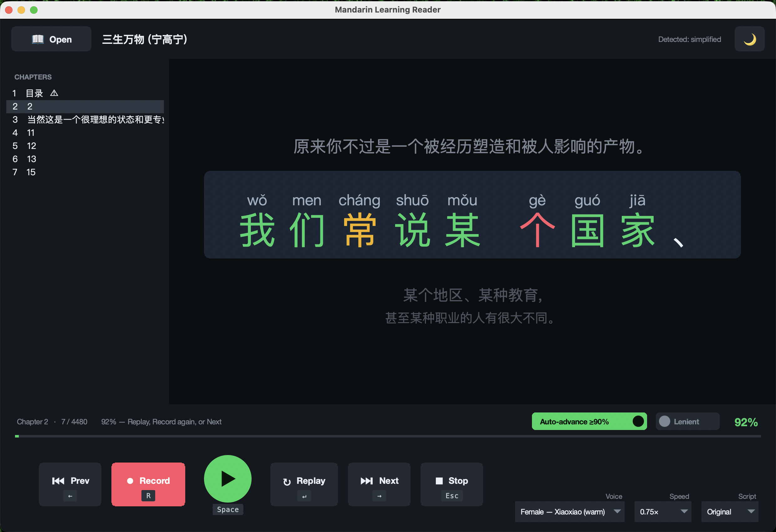Open the Voice dropdown Female — Xiaoxiao
This screenshot has height=532, width=776.
(570, 512)
